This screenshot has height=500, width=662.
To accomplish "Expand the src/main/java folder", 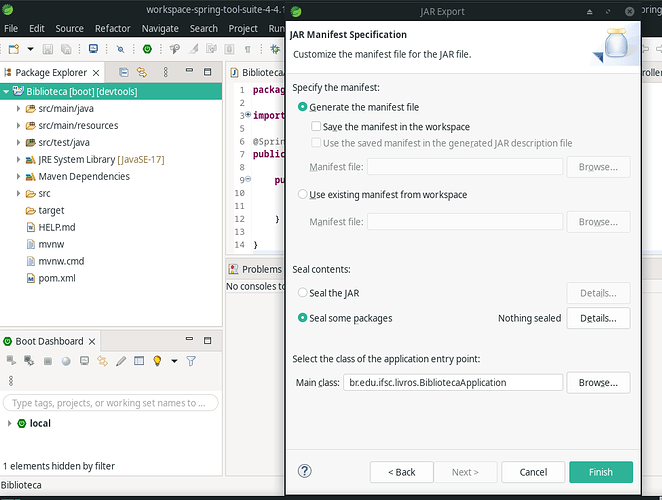I will tap(18, 108).
